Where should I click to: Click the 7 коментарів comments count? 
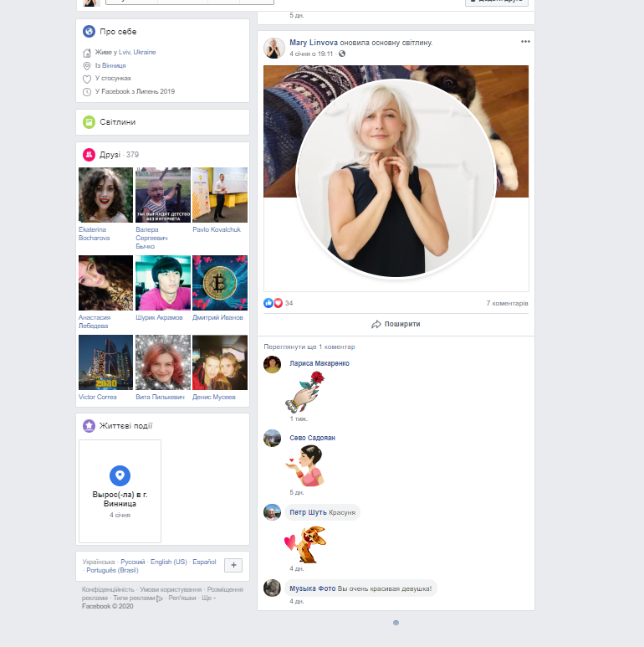507,303
